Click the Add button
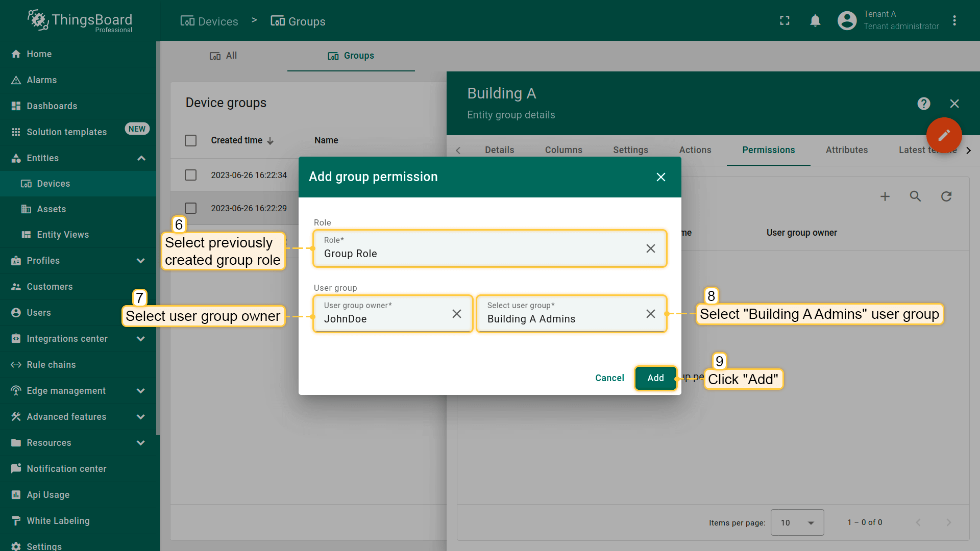 click(x=655, y=378)
